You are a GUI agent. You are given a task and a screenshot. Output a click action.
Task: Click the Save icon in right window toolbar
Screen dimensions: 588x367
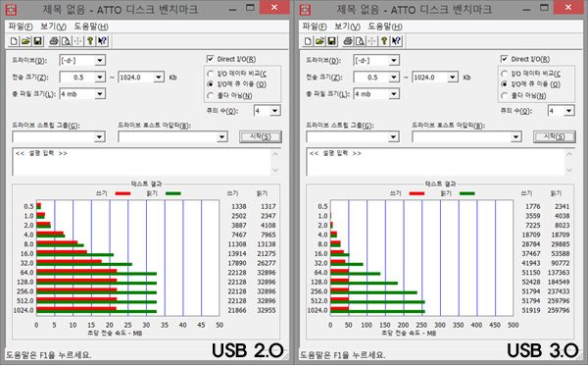tap(331, 41)
